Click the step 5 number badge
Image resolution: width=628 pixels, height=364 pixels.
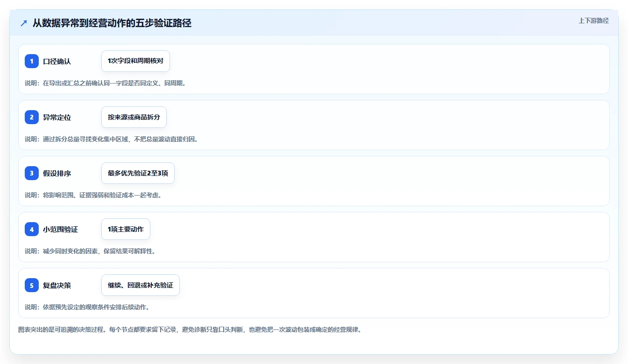(32, 285)
